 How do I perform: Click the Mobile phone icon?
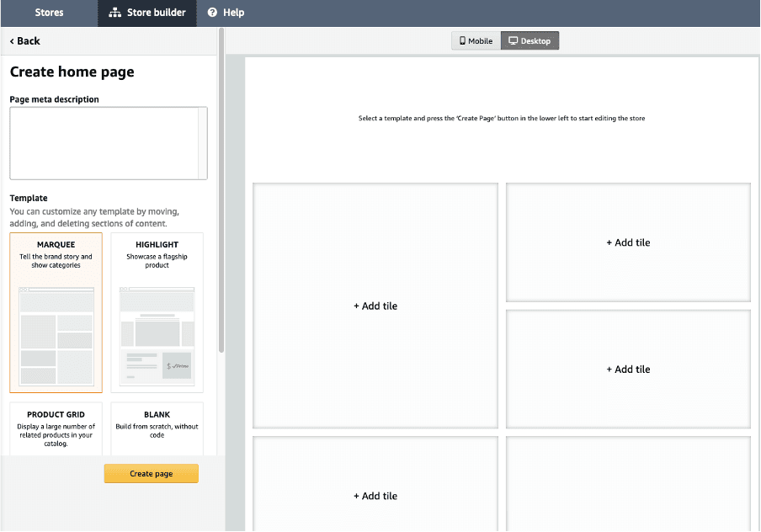tap(462, 40)
